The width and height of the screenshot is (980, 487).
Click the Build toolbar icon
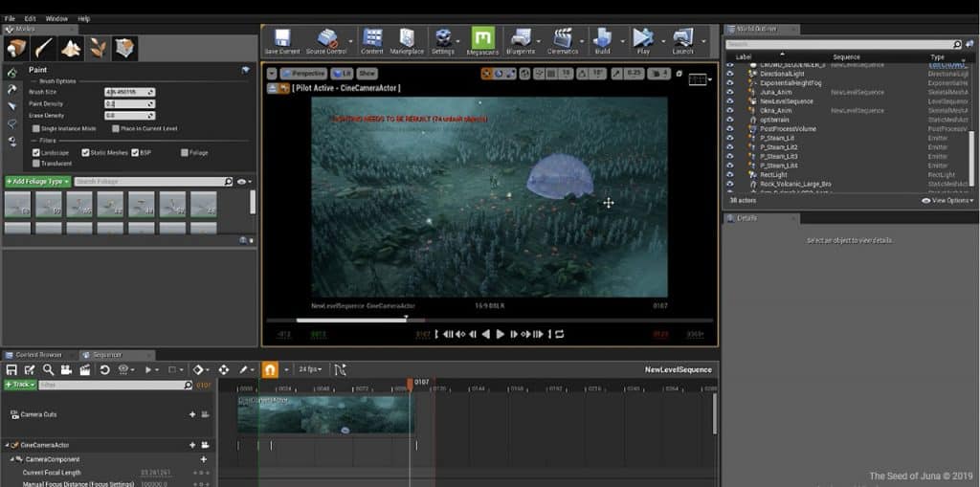pos(602,41)
